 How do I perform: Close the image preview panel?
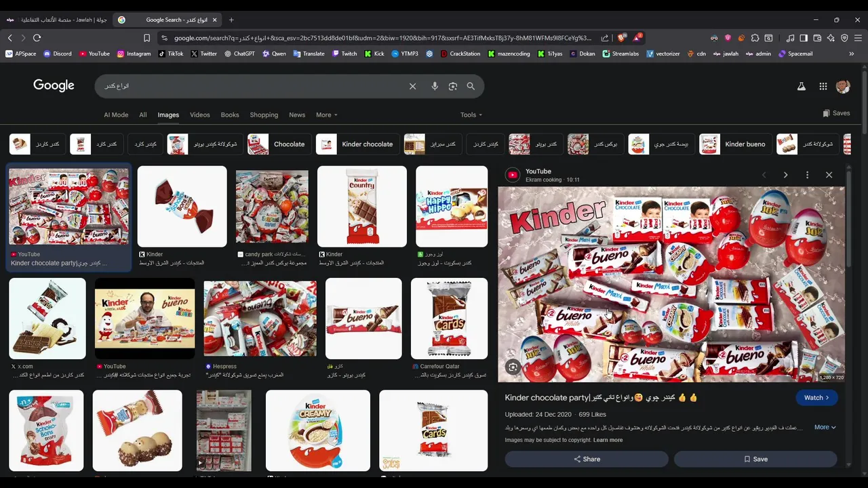pyautogui.click(x=829, y=175)
